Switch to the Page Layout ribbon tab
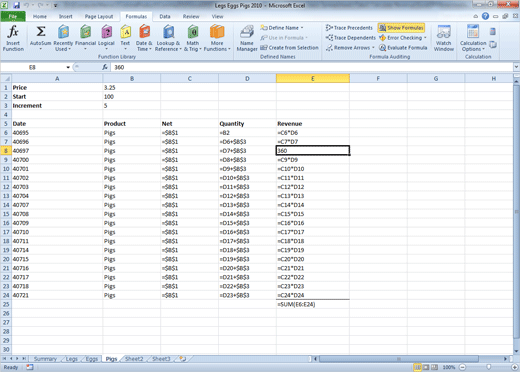520x372 pixels. (x=99, y=16)
